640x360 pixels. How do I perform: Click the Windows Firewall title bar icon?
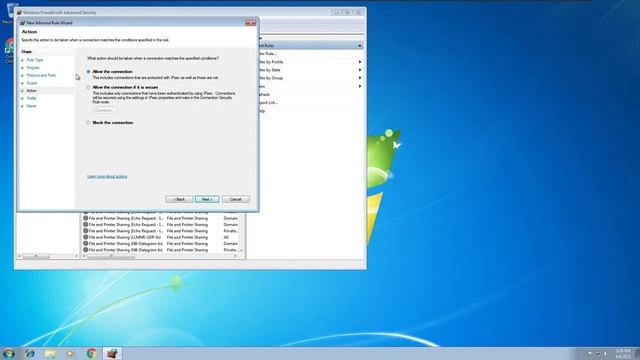(x=19, y=13)
